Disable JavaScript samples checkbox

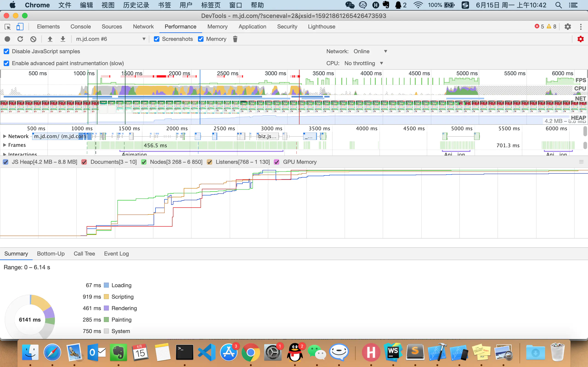[6, 52]
